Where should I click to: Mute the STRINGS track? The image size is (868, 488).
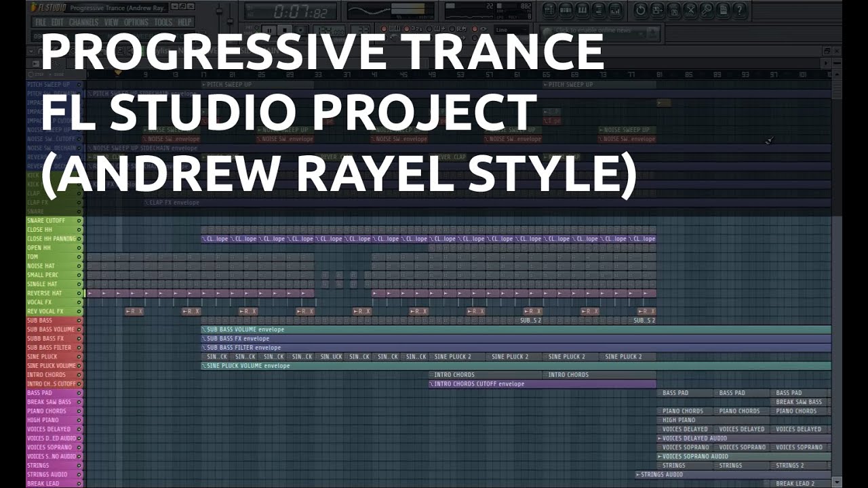coord(79,466)
